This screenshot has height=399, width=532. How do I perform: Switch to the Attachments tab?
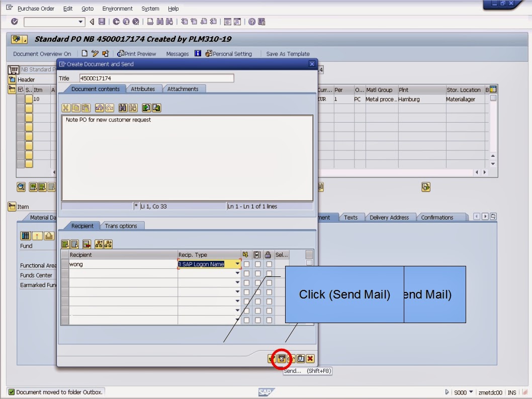point(183,89)
